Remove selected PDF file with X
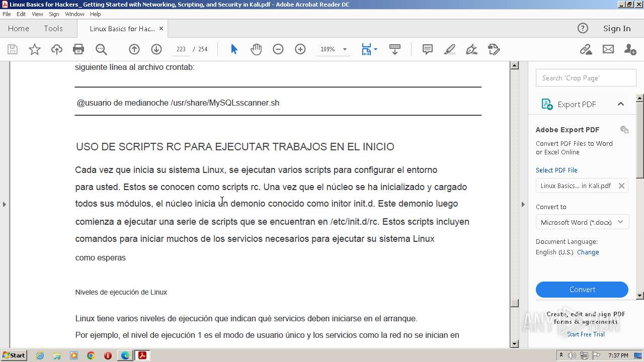Screen dimensions: 644x362 click(x=621, y=186)
